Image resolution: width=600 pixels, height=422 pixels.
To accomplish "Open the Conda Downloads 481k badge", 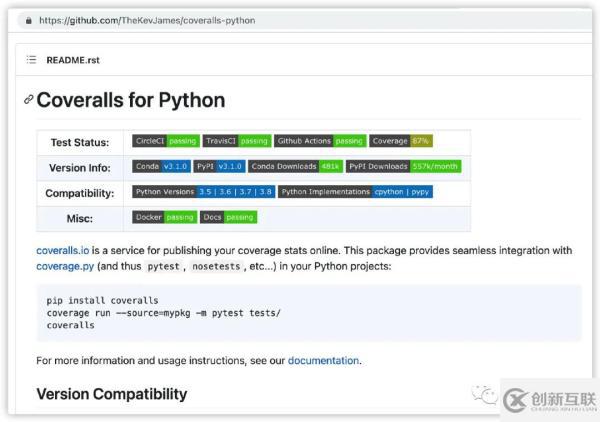I will coord(296,166).
